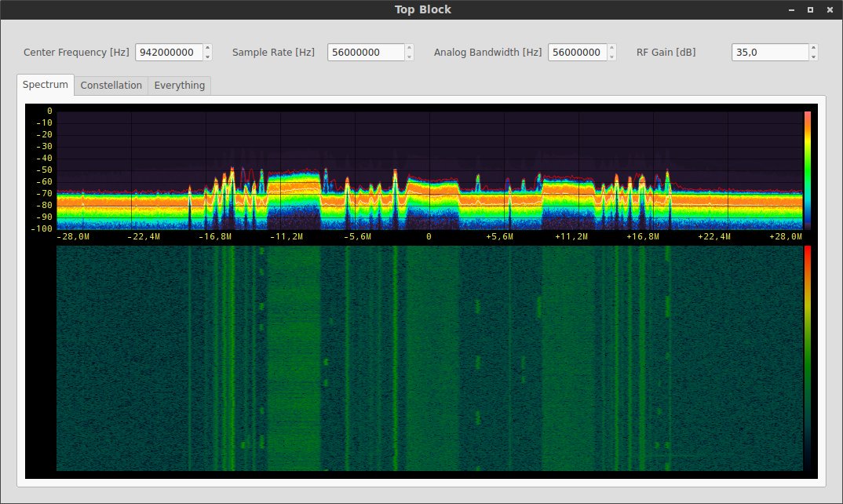Increase RF Gain with up arrow
The height and width of the screenshot is (504, 843).
(813, 49)
